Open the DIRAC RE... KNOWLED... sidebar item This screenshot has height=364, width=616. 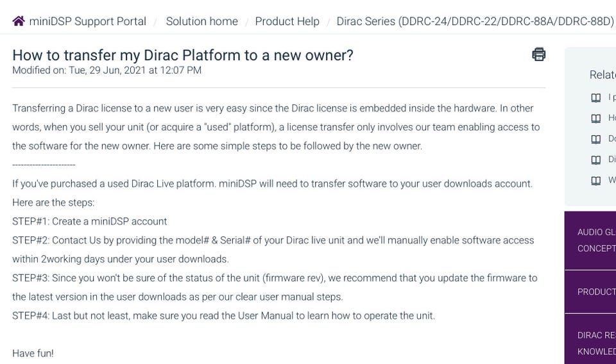click(x=590, y=340)
